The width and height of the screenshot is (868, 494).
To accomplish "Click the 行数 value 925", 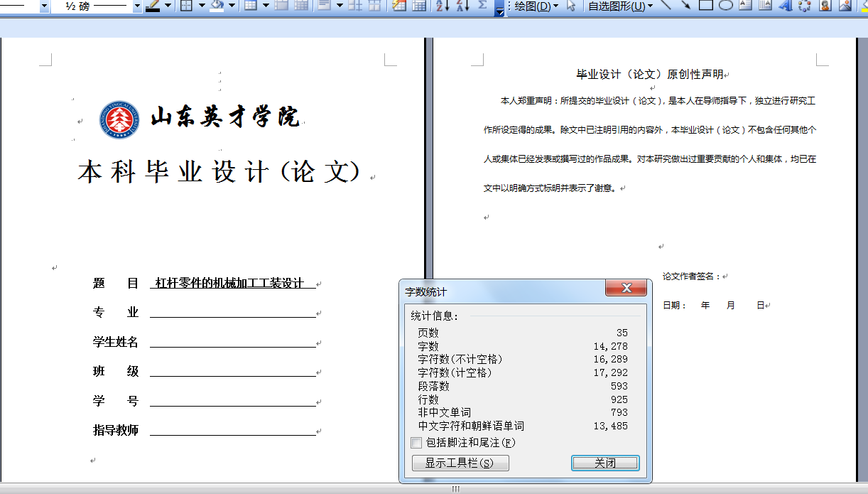I will [x=619, y=399].
